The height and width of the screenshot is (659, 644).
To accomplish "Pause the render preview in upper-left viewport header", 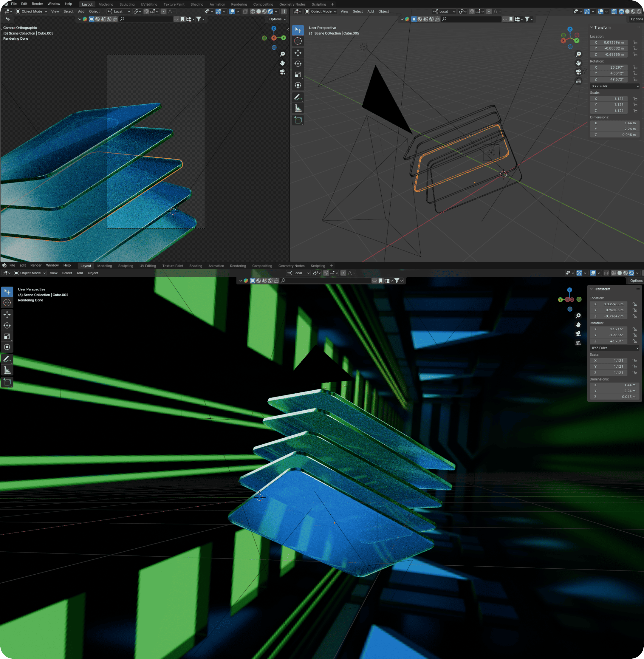I will click(284, 12).
